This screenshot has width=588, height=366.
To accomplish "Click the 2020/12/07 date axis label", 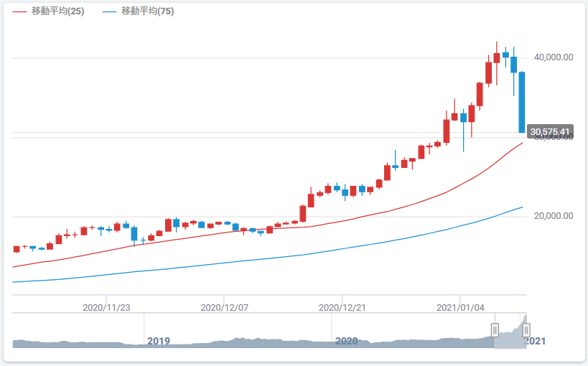I will click(x=224, y=308).
